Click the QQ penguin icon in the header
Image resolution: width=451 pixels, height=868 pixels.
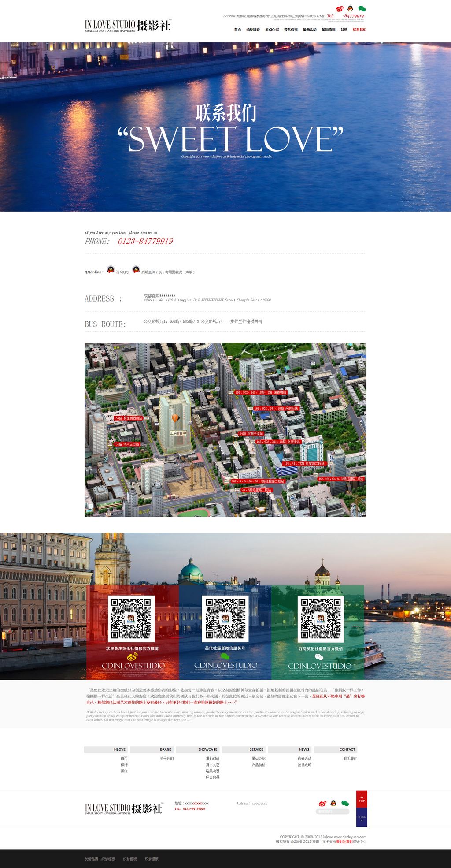tap(350, 8)
